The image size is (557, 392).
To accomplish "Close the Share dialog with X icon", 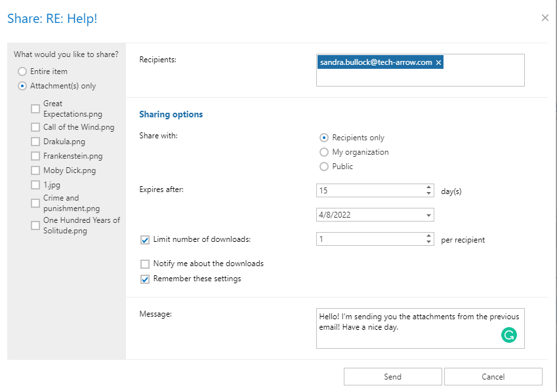I will pos(545,18).
